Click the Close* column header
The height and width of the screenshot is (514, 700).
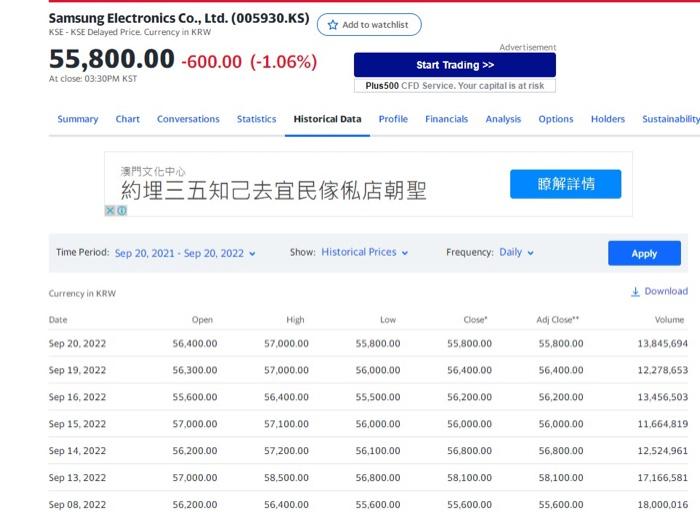(x=475, y=320)
